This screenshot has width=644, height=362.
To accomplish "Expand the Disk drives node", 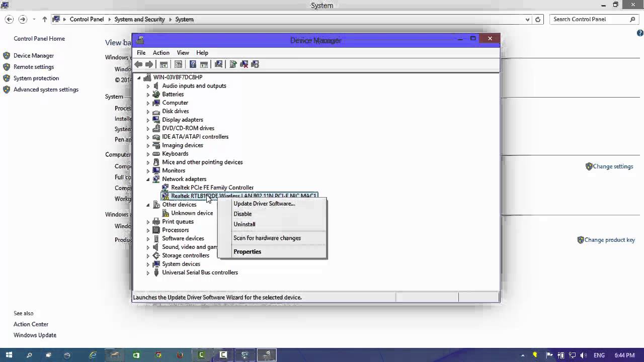I will pyautogui.click(x=148, y=112).
